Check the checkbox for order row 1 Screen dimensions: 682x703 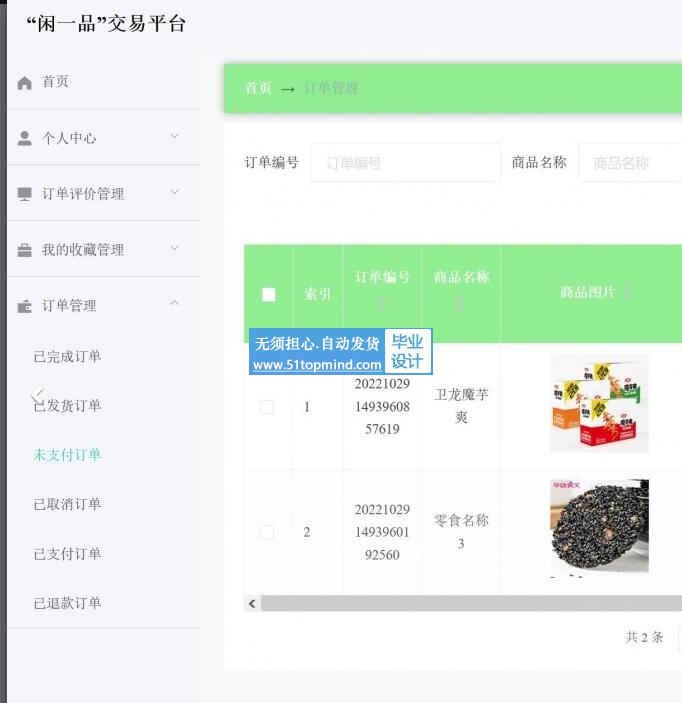(x=267, y=407)
